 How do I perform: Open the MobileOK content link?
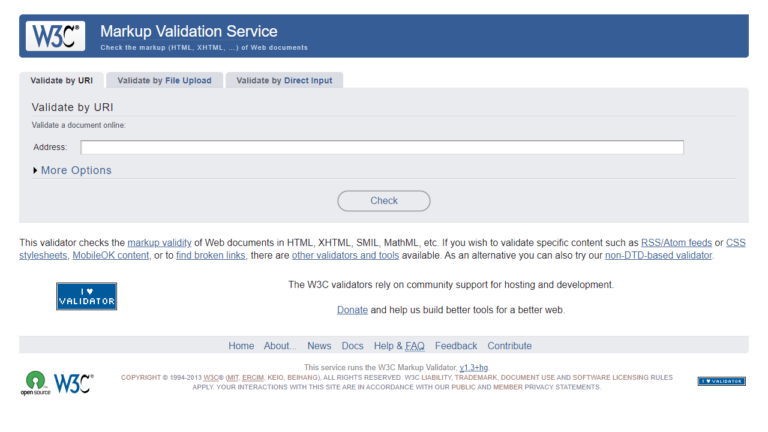coord(109,255)
